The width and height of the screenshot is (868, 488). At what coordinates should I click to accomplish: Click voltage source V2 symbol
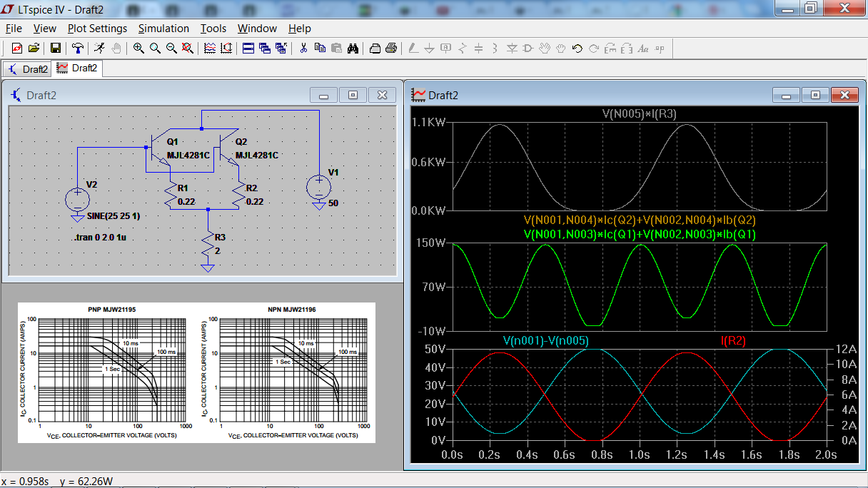click(76, 200)
